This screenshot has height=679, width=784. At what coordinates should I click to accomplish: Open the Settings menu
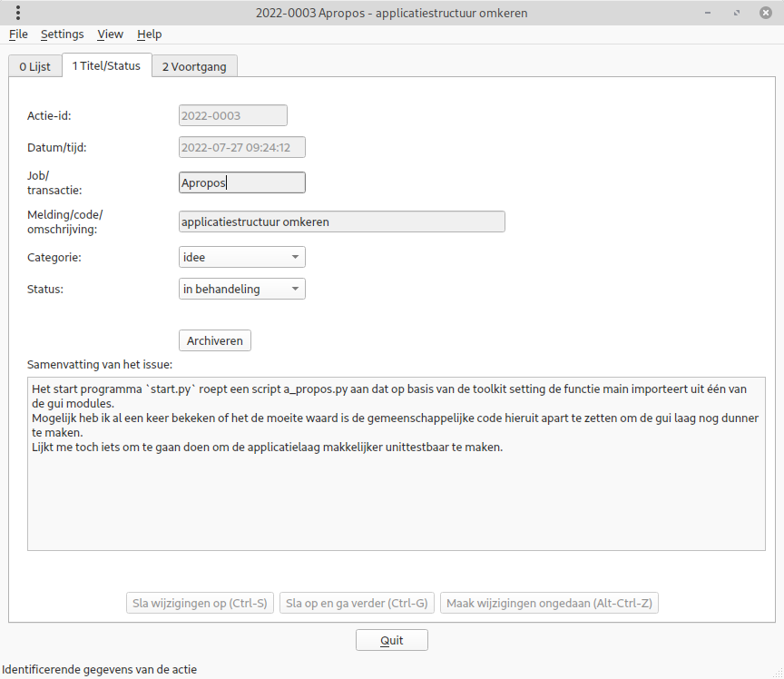click(62, 34)
